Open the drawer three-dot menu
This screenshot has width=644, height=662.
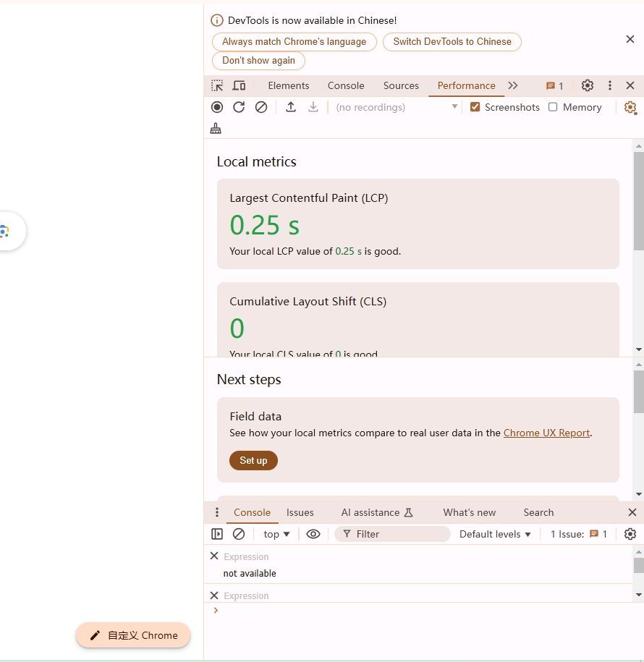(217, 512)
